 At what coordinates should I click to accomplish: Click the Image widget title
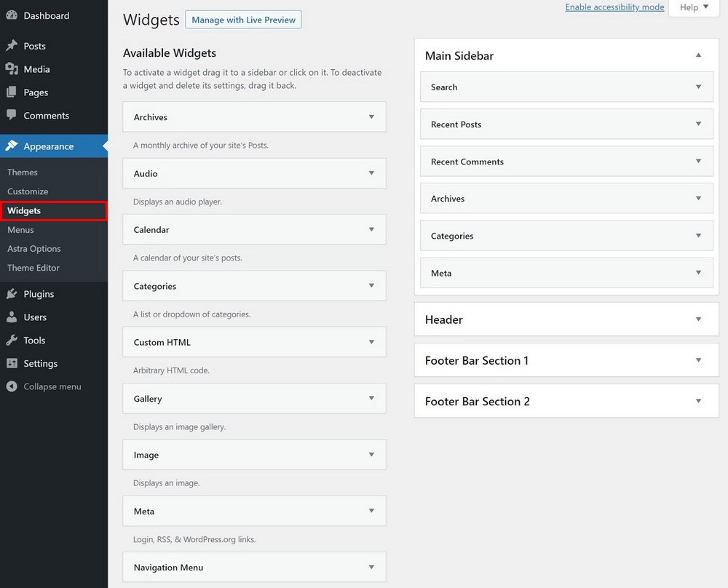[146, 456]
